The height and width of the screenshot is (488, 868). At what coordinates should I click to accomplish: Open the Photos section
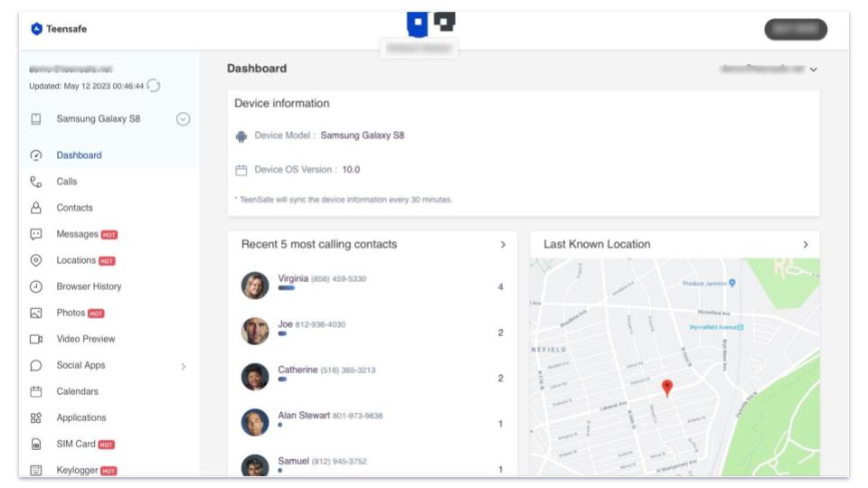(x=71, y=313)
